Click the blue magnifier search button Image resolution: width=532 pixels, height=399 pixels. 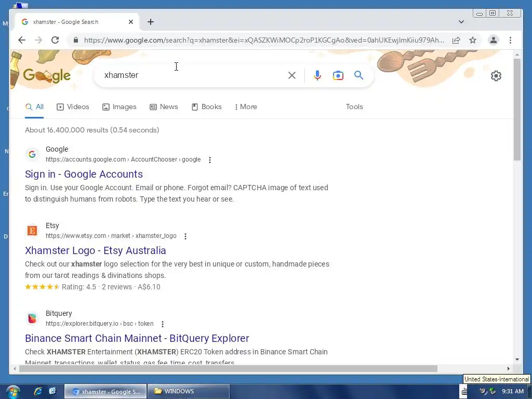(358, 75)
